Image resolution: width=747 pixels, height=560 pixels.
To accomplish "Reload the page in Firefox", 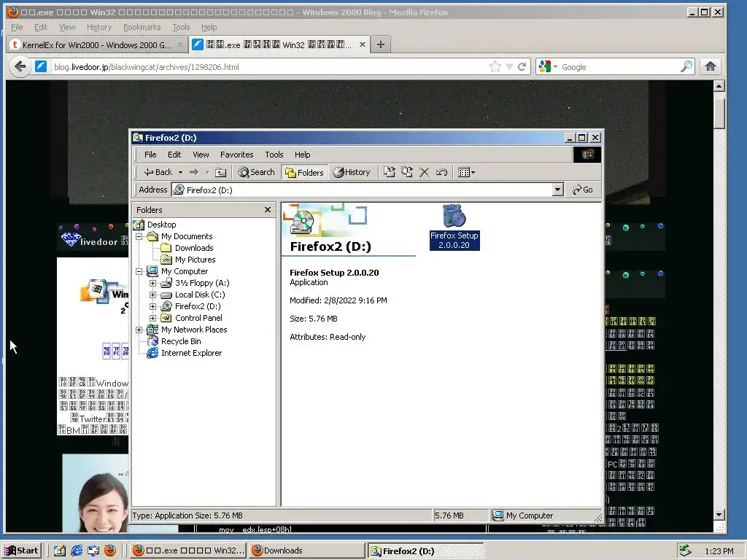I will tap(522, 66).
